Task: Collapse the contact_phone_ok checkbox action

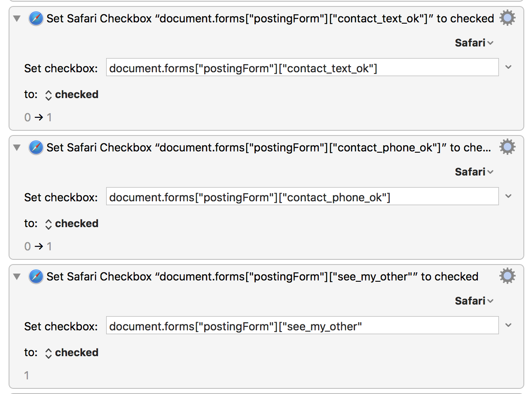Action: 17,148
